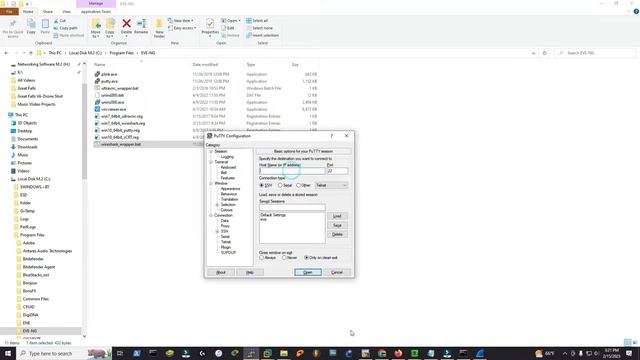Open the Easy access dropdown
640x360 pixels.
[x=182, y=28]
